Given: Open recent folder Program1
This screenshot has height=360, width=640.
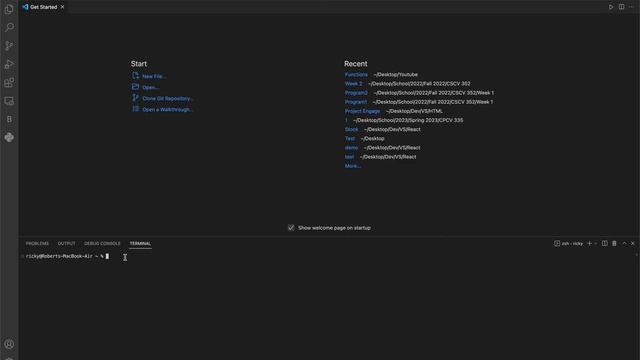Looking at the screenshot, I should coord(356,102).
